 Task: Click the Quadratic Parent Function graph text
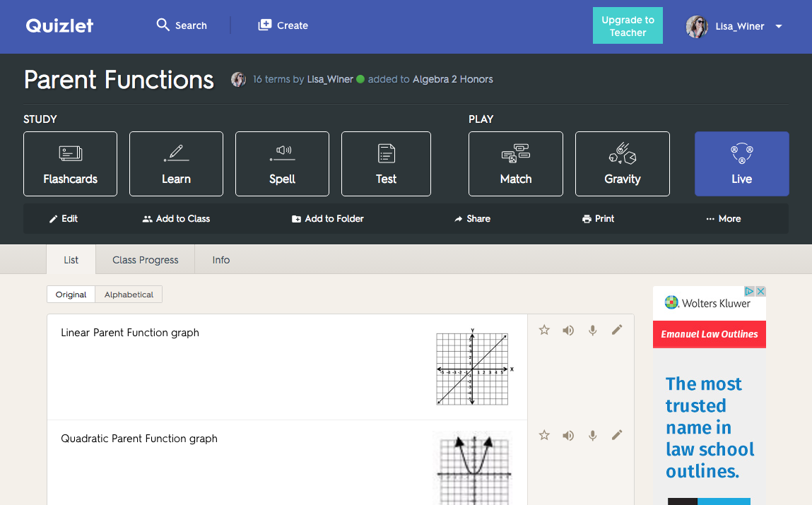[139, 439]
